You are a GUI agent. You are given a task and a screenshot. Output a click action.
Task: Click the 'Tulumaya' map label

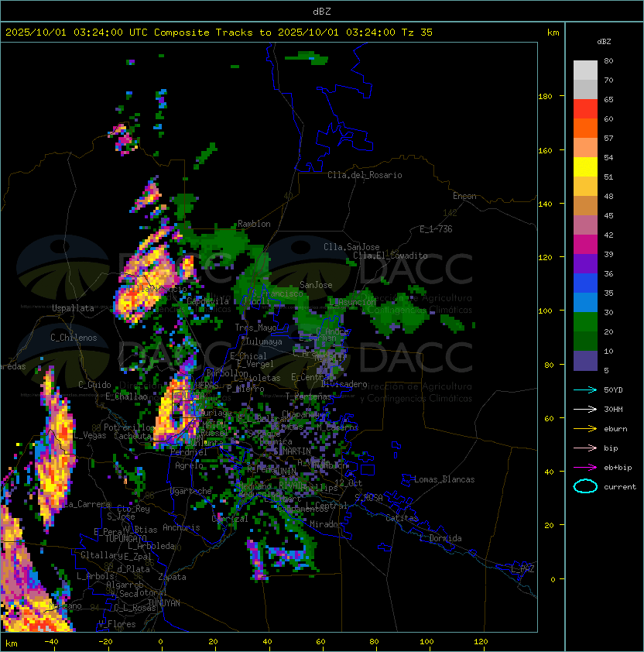[x=264, y=341]
